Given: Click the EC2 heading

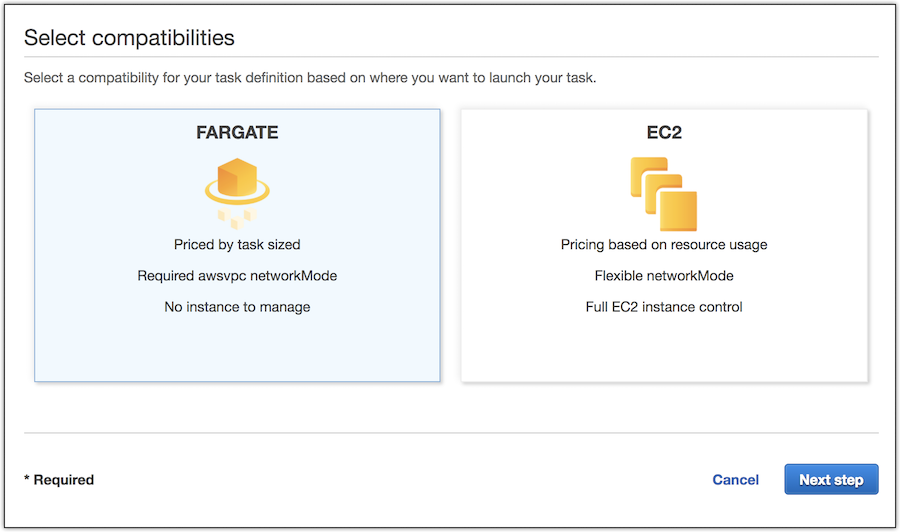Looking at the screenshot, I should [x=664, y=133].
